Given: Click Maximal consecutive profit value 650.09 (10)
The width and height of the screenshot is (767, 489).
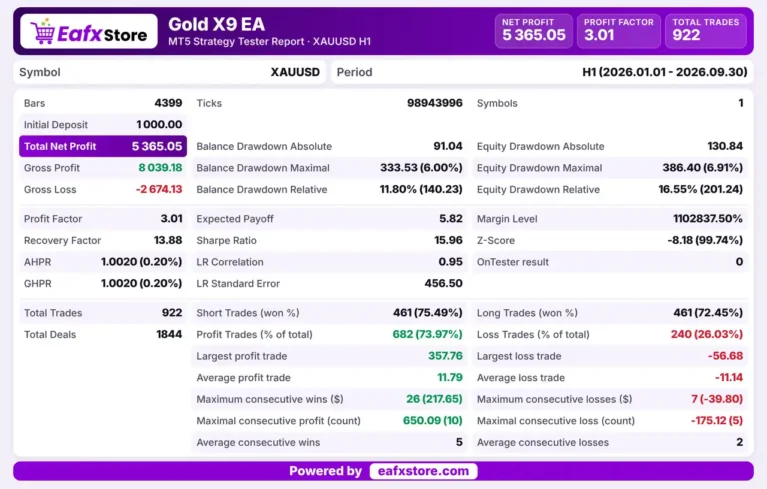Looking at the screenshot, I should 432,421.
